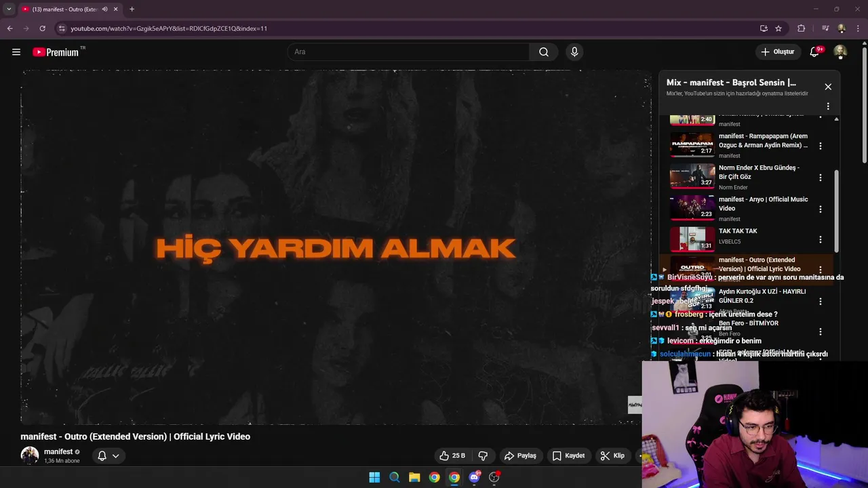Click the playlist panel scrollbar
This screenshot has height=488, width=868.
click(x=836, y=210)
